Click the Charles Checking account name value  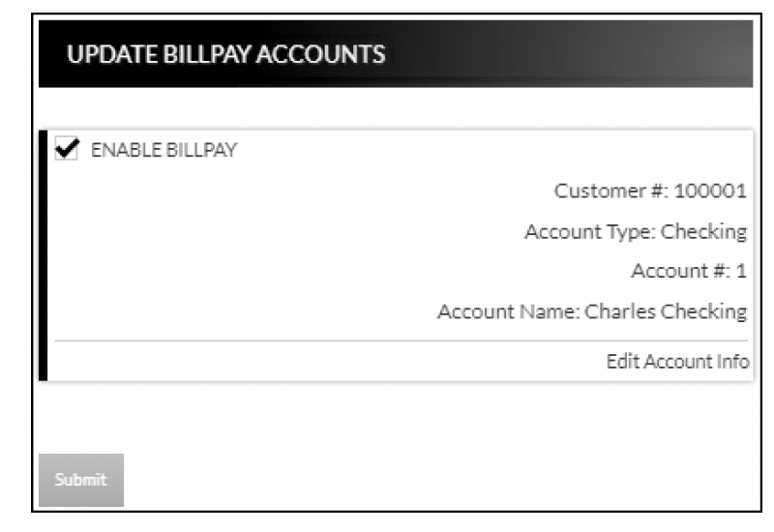click(666, 312)
